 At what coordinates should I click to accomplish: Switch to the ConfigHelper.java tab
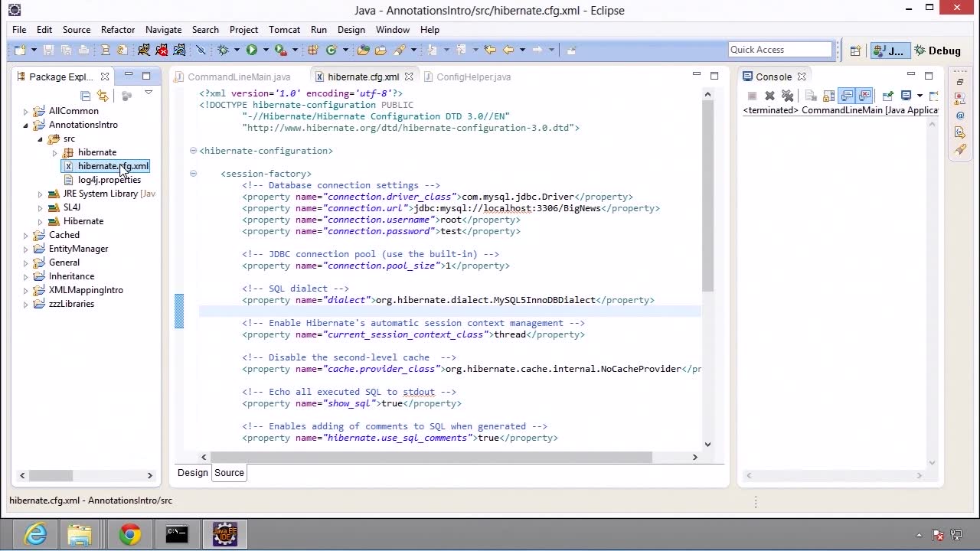(x=466, y=77)
